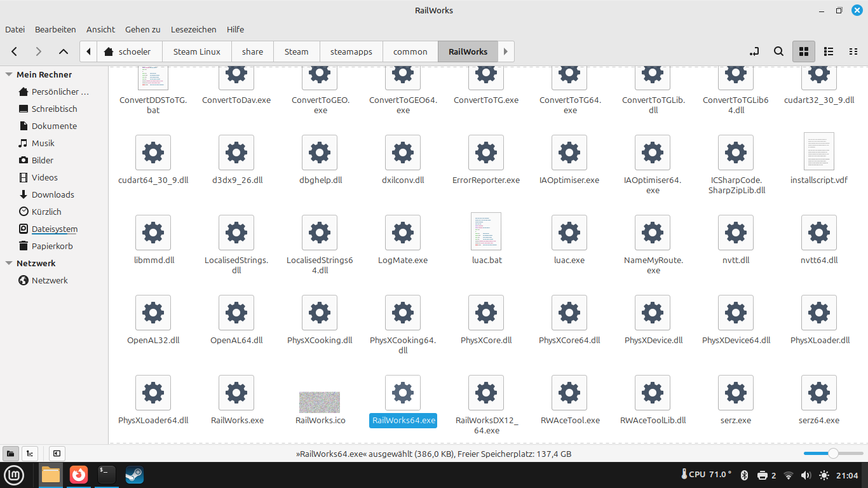Screen dimensions: 868x488
Task: Select the dbghelp.dll file icon
Action: point(320,152)
